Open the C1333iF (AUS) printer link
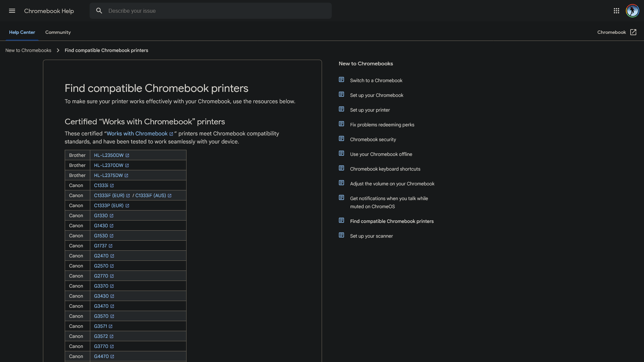 (150, 196)
